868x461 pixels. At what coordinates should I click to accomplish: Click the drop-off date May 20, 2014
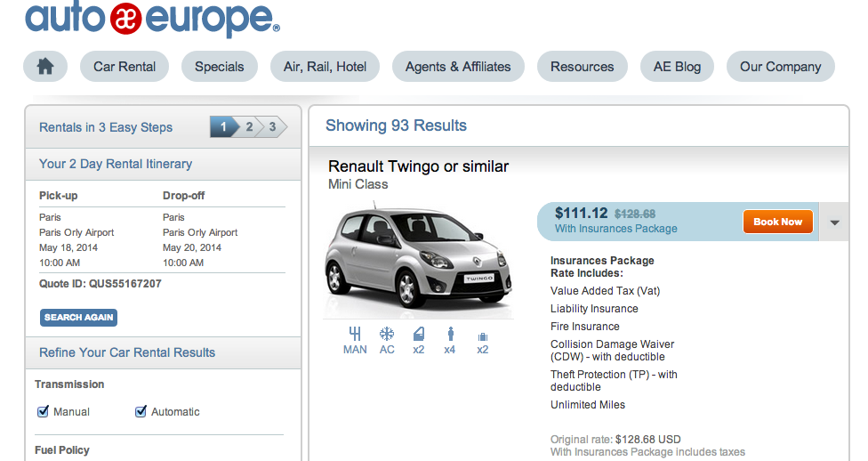192,247
